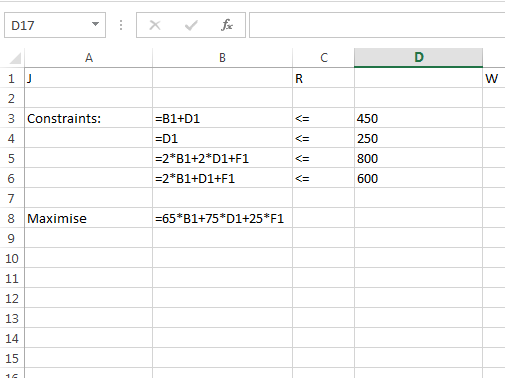Select objective formula =65*B1+75*D1+25*F1
The height and width of the screenshot is (378, 505).
[222, 218]
